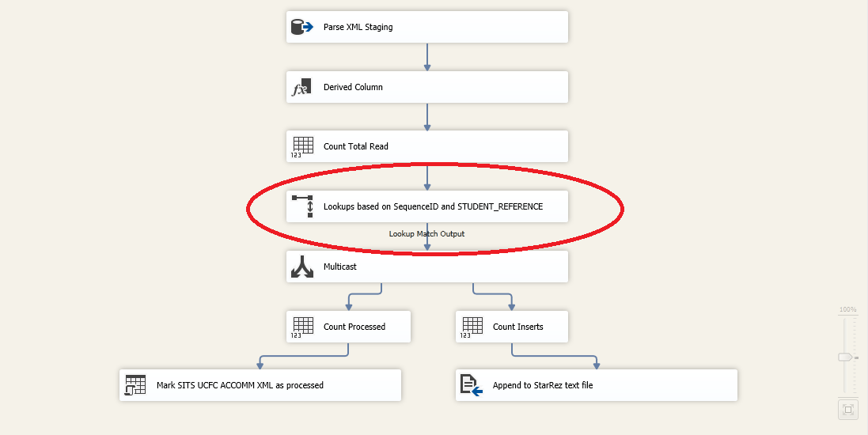Click the Count Inserts row count icon
868x435 pixels.
[x=472, y=327]
